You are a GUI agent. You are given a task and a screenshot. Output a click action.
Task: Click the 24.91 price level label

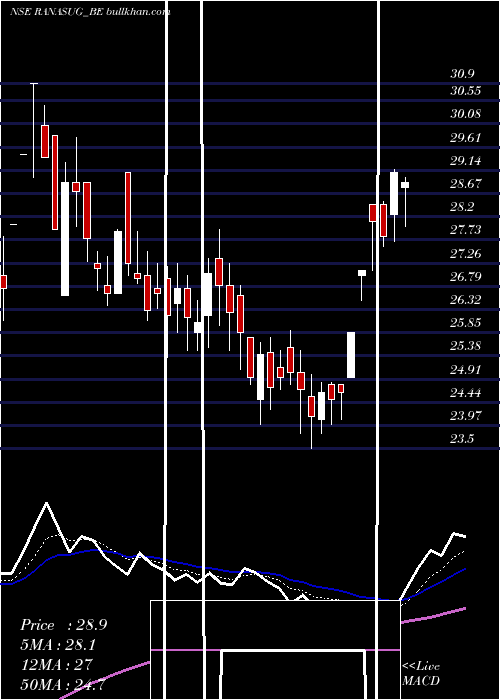tap(466, 370)
